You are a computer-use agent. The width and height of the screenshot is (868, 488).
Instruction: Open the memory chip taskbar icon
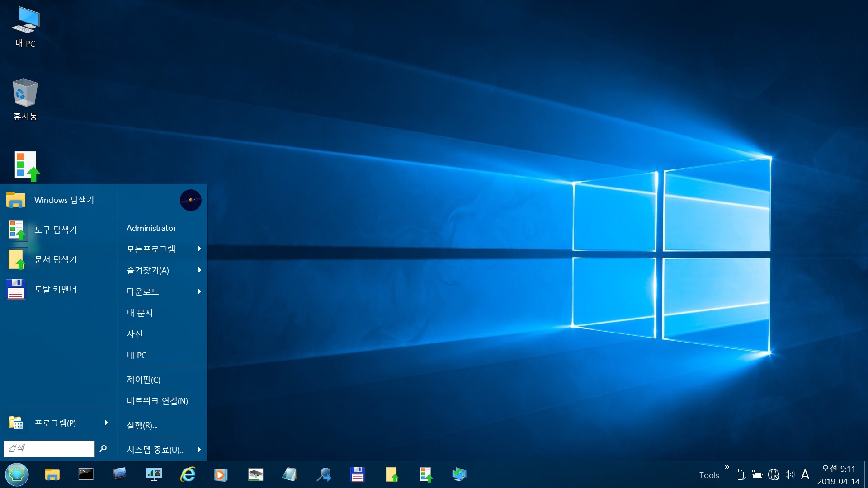click(x=255, y=474)
